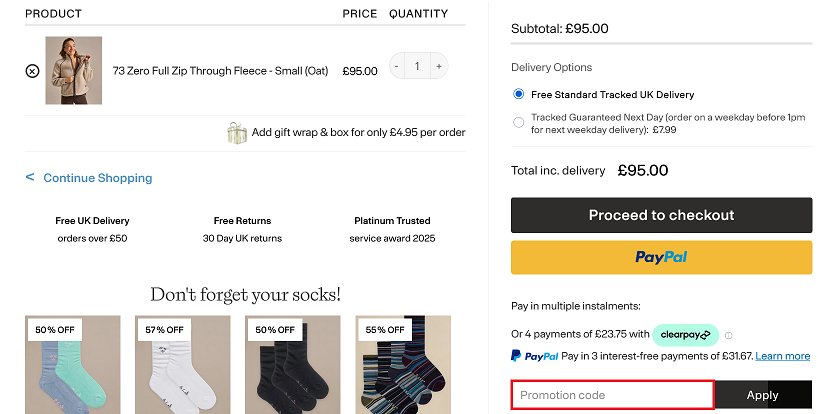Open 73 Zero Full Zip Fleece product link

(x=220, y=71)
